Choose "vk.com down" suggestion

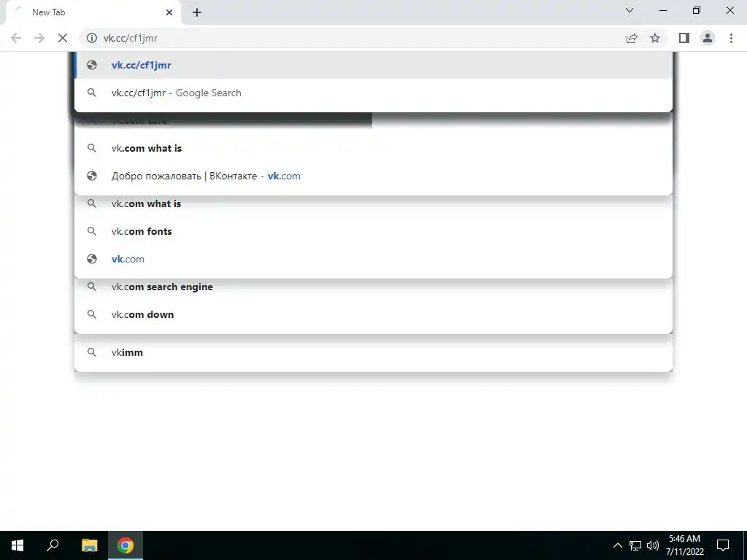click(x=373, y=314)
